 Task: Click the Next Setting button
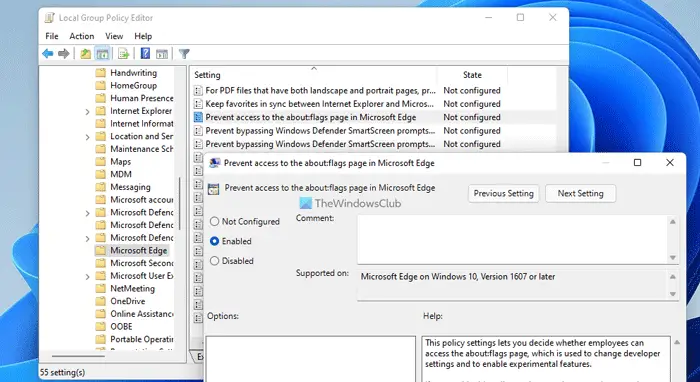580,193
